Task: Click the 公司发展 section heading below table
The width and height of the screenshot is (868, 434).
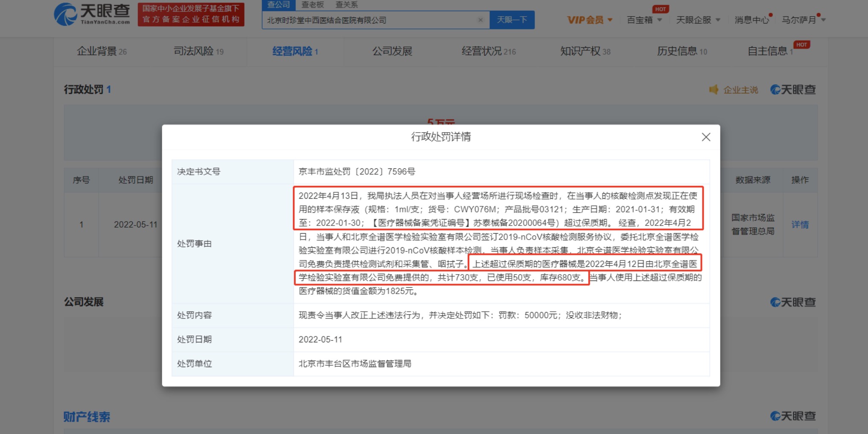Action: pos(84,302)
